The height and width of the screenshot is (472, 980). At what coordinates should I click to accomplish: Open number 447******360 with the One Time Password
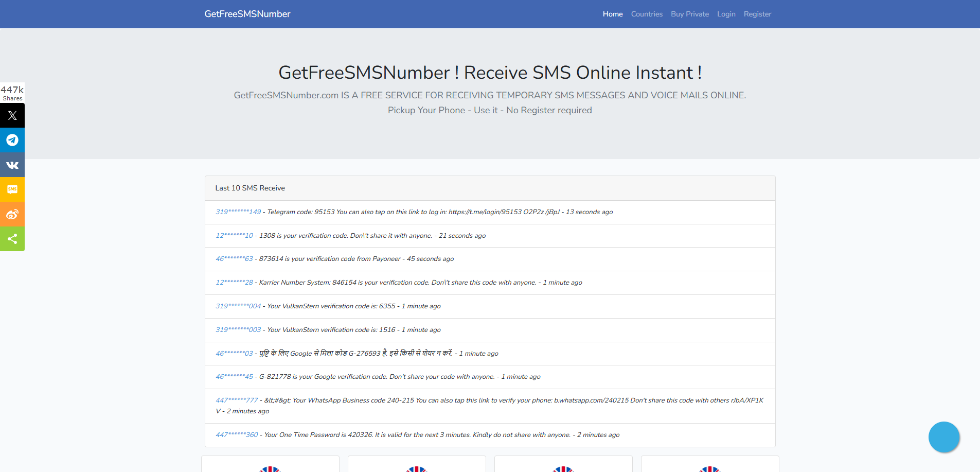pyautogui.click(x=236, y=434)
